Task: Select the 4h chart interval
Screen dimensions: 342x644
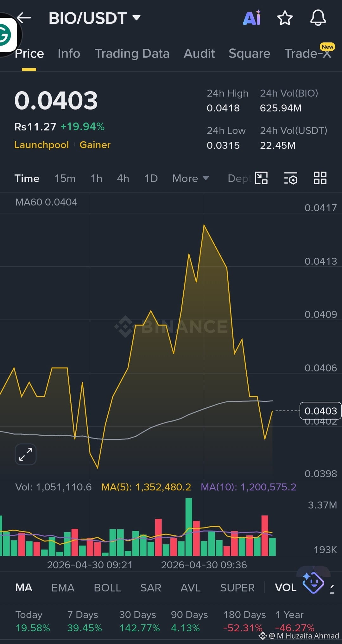Action: [123, 178]
